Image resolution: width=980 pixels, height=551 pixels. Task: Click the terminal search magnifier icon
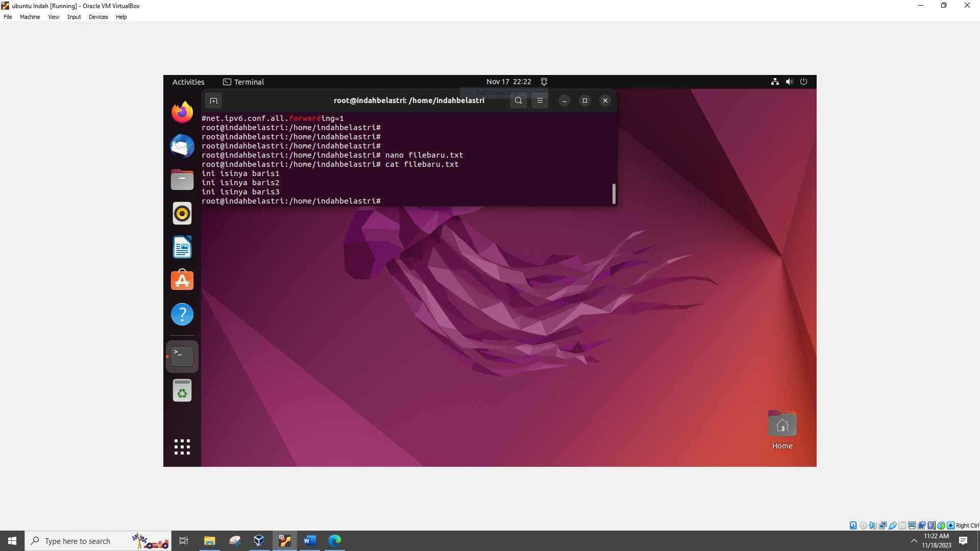pyautogui.click(x=518, y=101)
